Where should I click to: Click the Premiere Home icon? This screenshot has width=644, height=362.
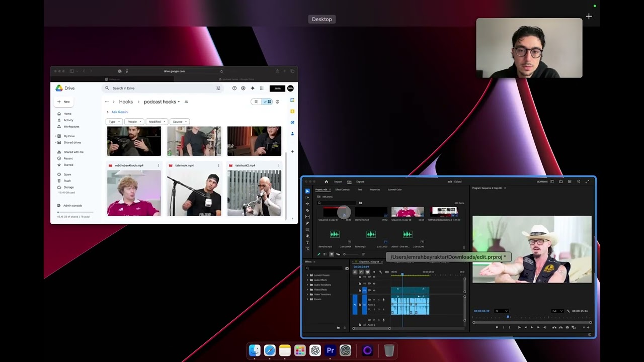[x=327, y=182]
